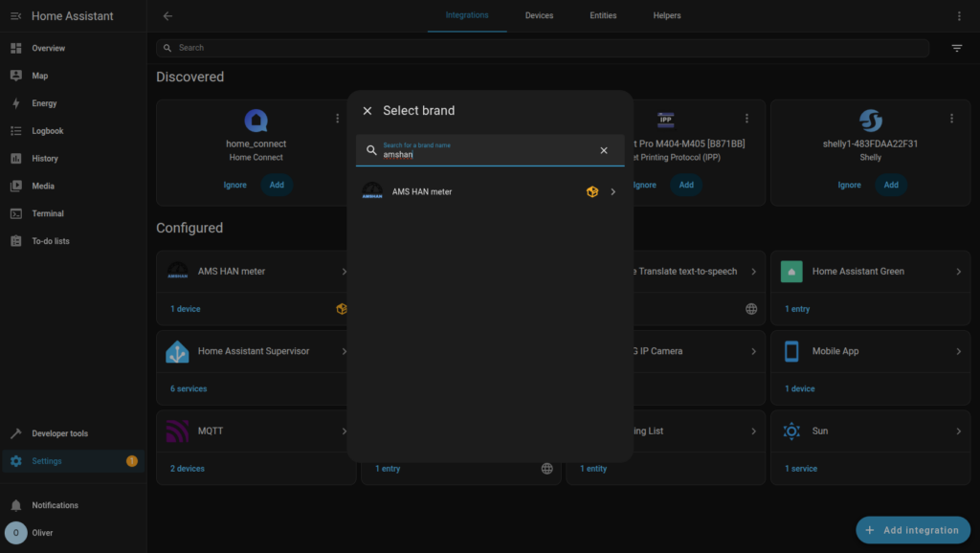Click the MQTT logo icon
Screen dimensions: 980x553
(177, 431)
